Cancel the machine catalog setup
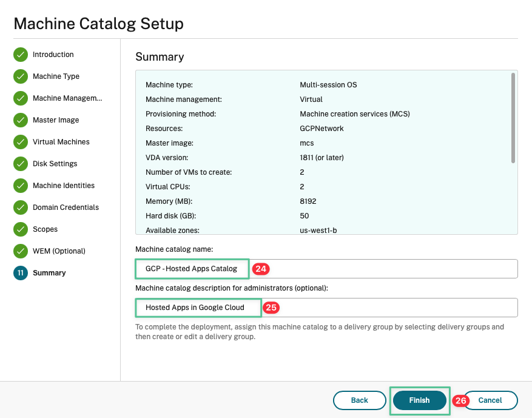Image resolution: width=532 pixels, height=418 pixels. [490, 400]
